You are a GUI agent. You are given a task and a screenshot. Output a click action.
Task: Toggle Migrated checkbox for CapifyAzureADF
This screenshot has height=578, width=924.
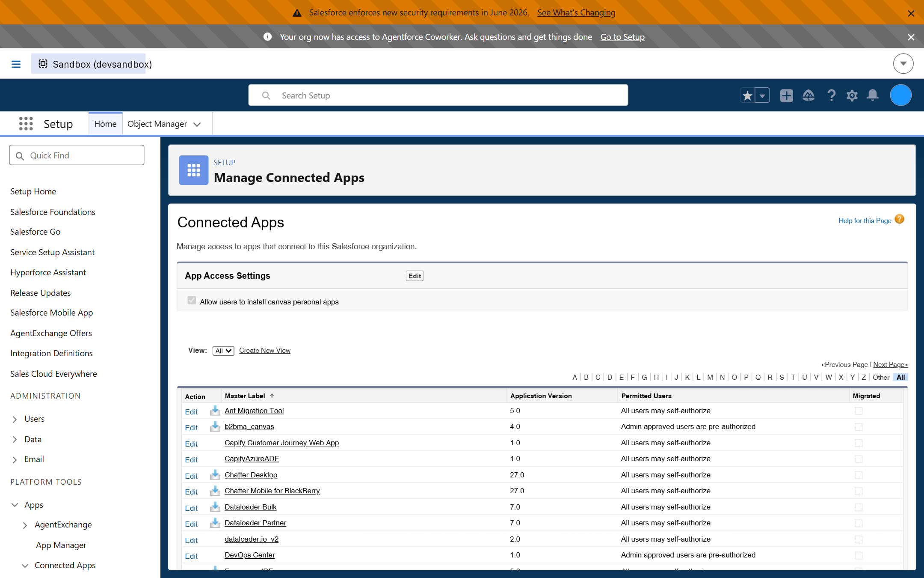tap(859, 459)
